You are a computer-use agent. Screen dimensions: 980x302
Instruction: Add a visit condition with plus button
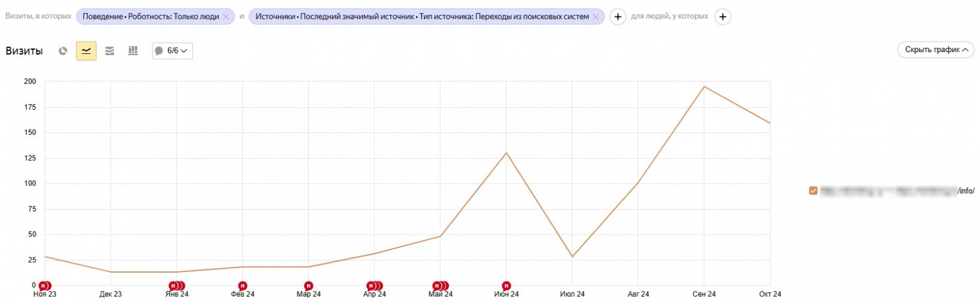[x=618, y=17]
